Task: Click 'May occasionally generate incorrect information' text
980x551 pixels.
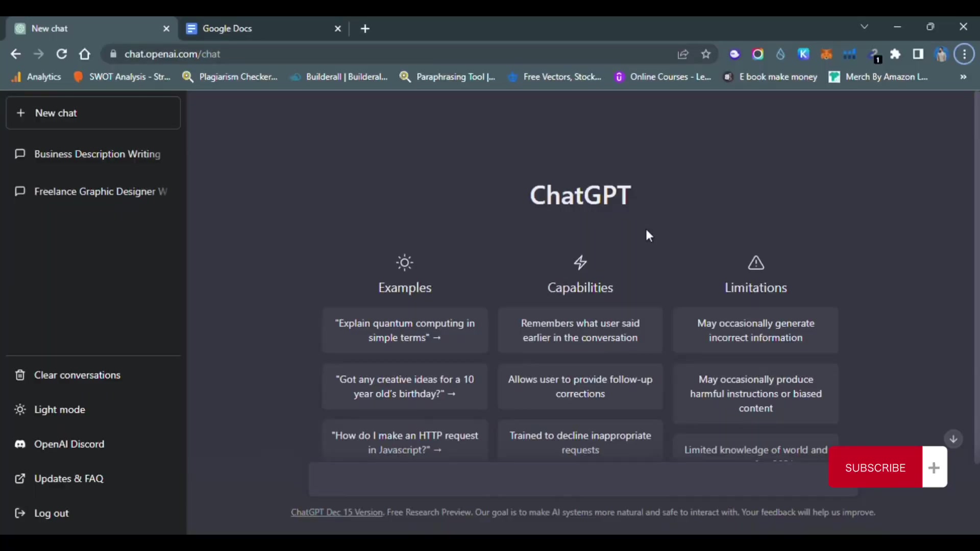Action: (756, 331)
